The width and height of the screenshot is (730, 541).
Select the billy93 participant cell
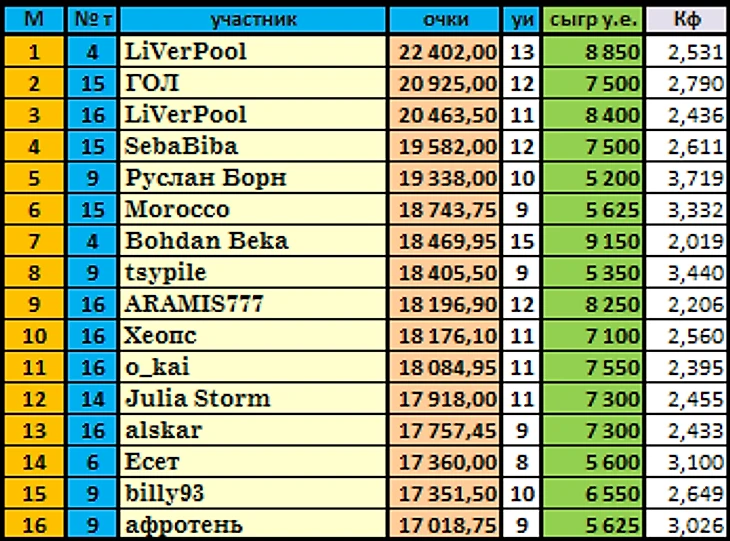[253, 494]
